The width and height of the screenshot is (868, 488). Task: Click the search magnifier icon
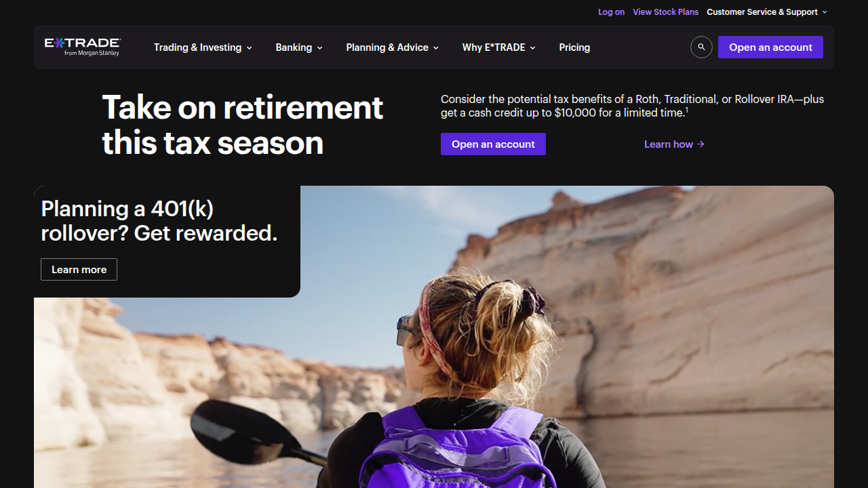701,47
